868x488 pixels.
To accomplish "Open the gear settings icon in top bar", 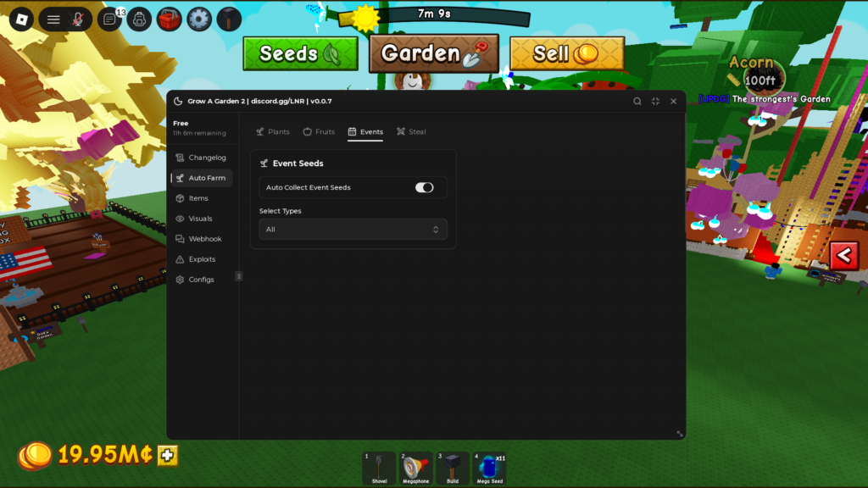I will tap(199, 20).
